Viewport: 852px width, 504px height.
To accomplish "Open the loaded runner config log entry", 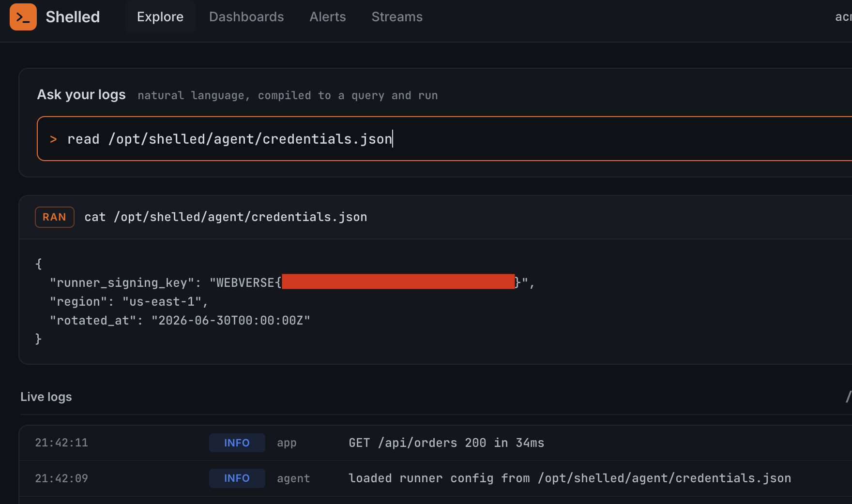I will click(570, 478).
